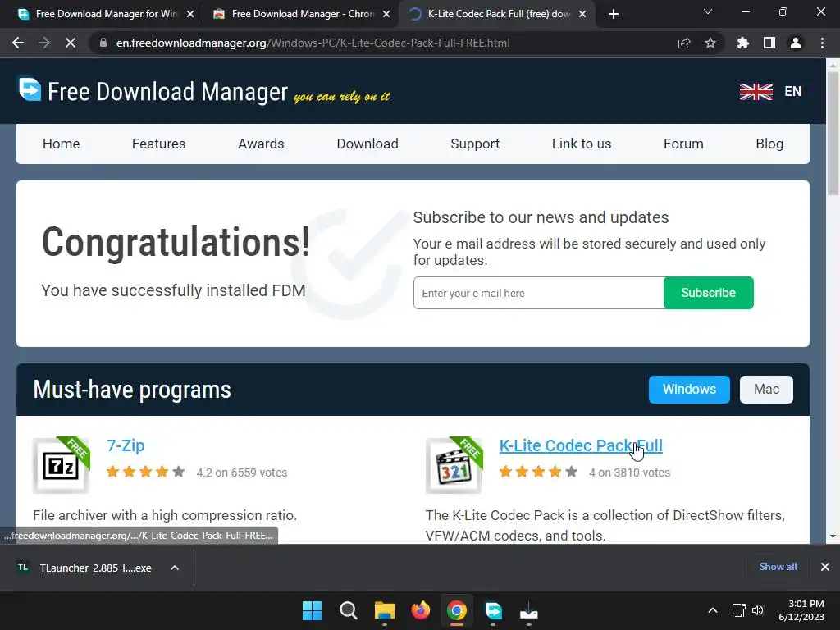Share this page via address bar icon

pos(683,43)
